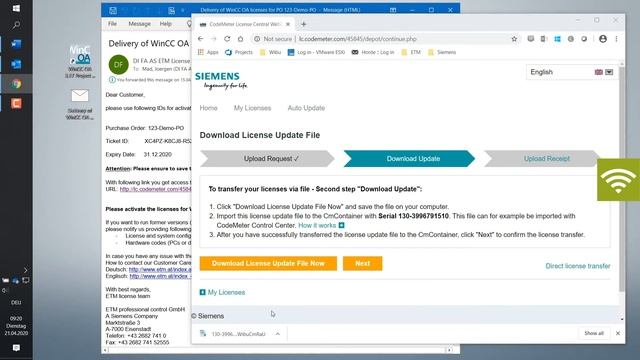Open the Auto Update menu item

pyautogui.click(x=306, y=108)
